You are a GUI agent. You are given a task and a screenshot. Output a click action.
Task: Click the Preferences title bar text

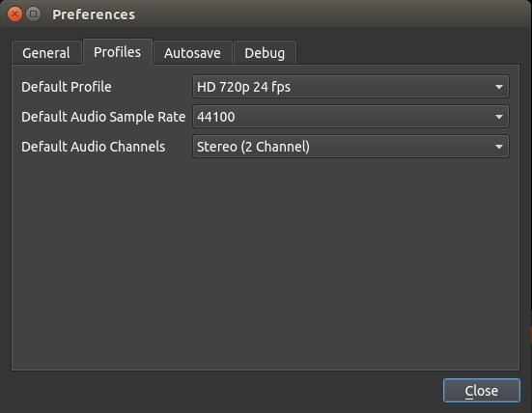pos(94,14)
